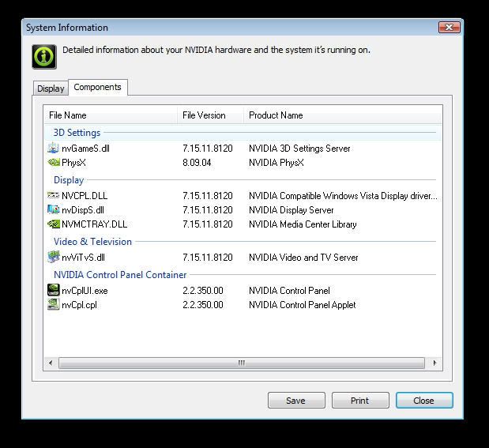Sort by File Version column header
The width and height of the screenshot is (489, 448).
pos(210,115)
